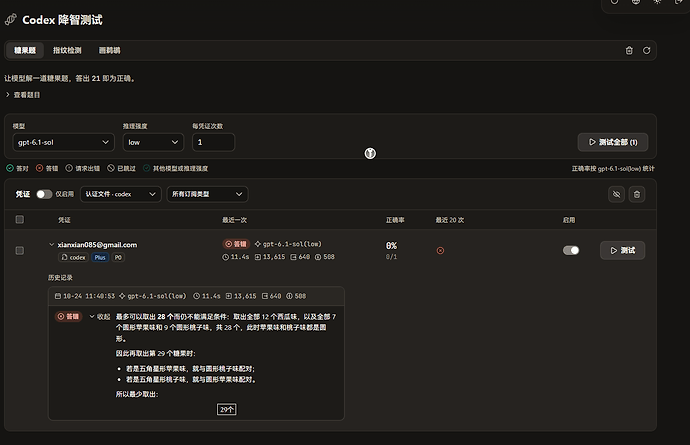The image size is (690, 445).
Task: Click the refresh icon in the tab bar
Action: [x=646, y=51]
